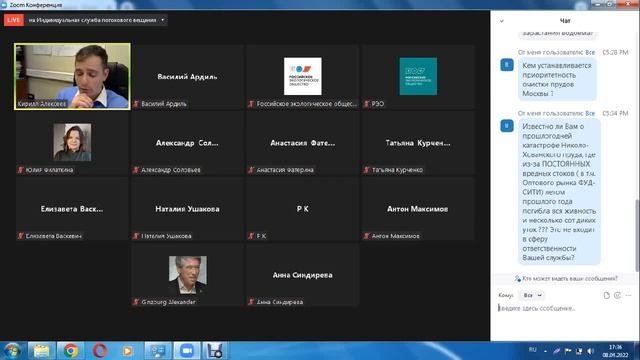Image resolution: width=640 pixels, height=360 pixels.
Task: Click muted mic icon next to Наталия Ушакова
Action: [x=136, y=236]
